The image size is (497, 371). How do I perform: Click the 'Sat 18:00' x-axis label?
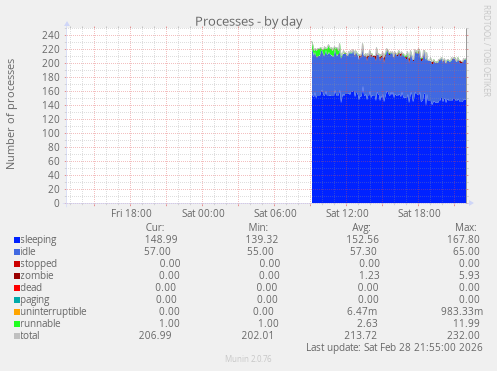[419, 213]
